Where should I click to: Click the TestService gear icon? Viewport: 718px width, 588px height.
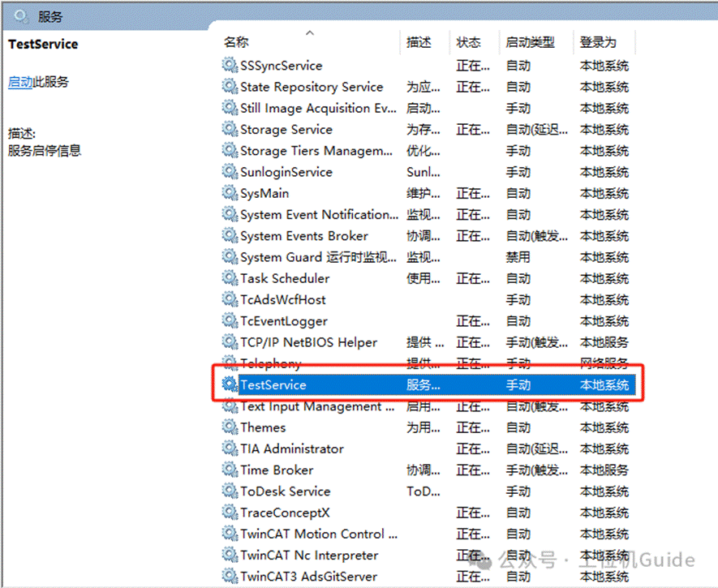click(230, 384)
